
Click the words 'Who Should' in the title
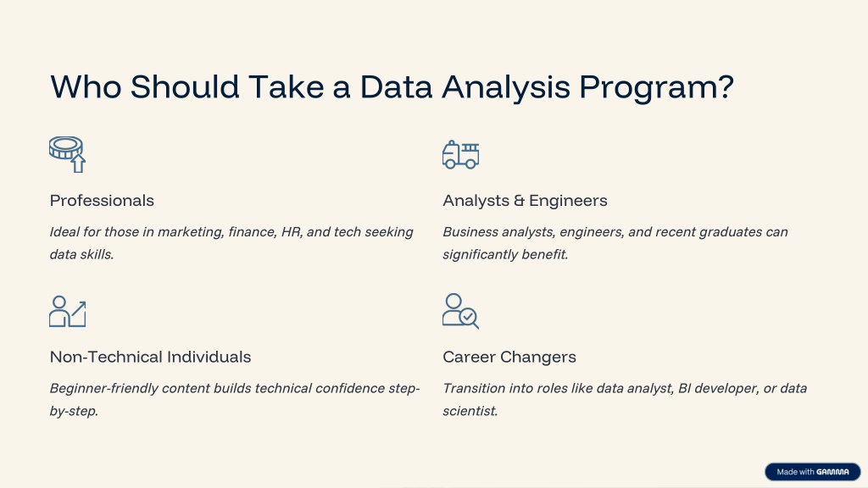144,87
